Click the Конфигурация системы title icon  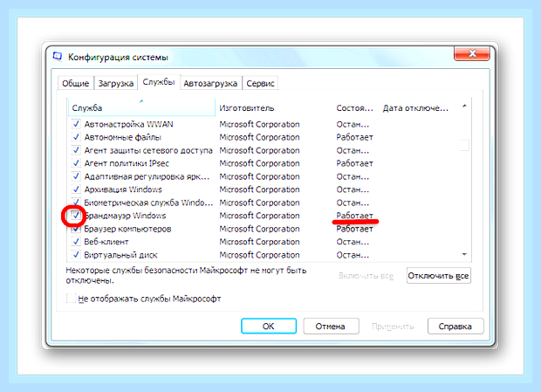(58, 56)
